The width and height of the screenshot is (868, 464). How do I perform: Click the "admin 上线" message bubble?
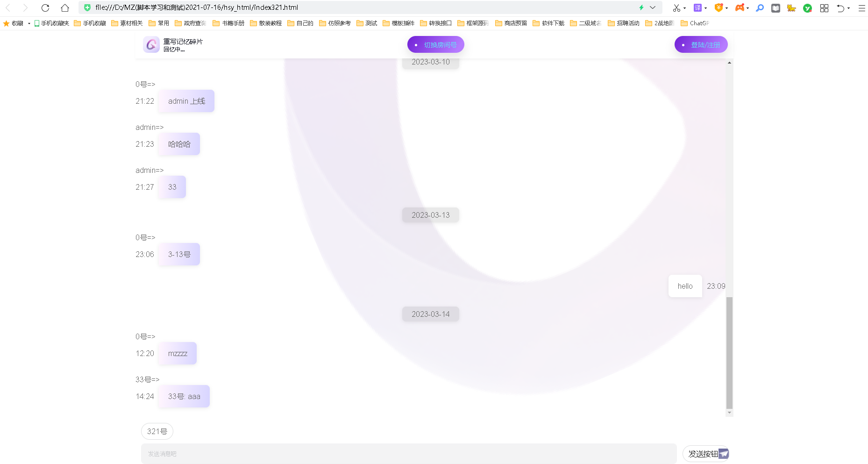pyautogui.click(x=186, y=101)
